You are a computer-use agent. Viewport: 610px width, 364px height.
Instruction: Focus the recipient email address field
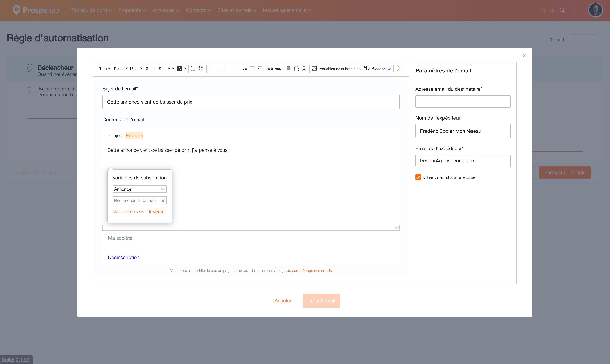[463, 101]
